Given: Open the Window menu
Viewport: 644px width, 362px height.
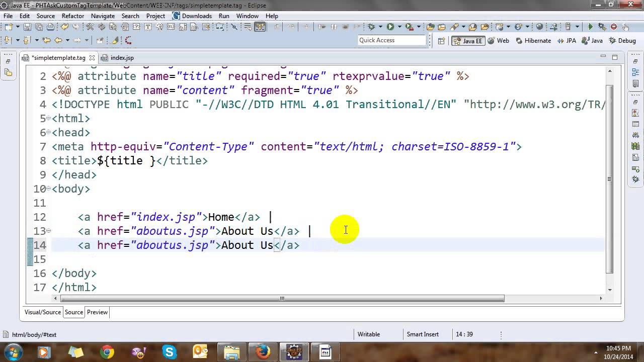Looking at the screenshot, I should point(248,16).
